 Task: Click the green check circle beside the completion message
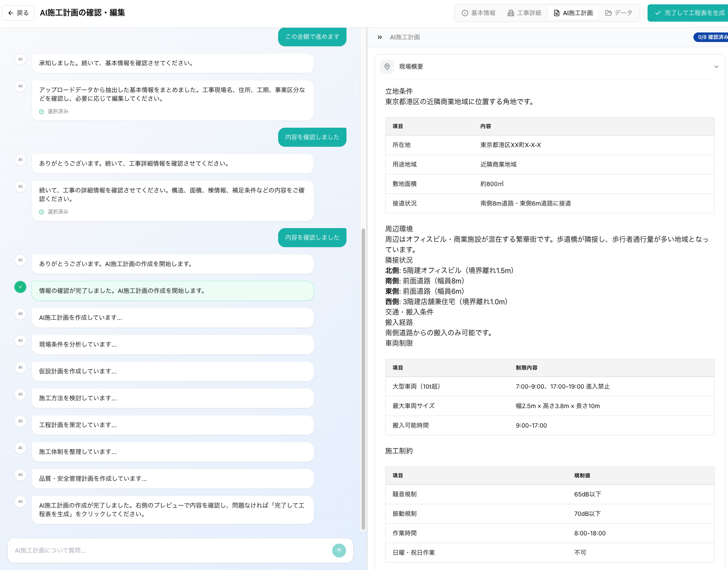pyautogui.click(x=20, y=287)
